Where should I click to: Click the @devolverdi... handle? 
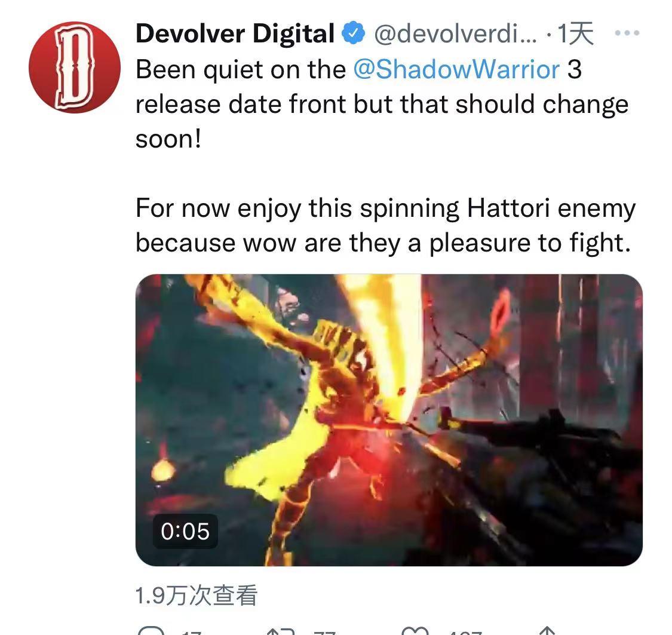pos(455,33)
